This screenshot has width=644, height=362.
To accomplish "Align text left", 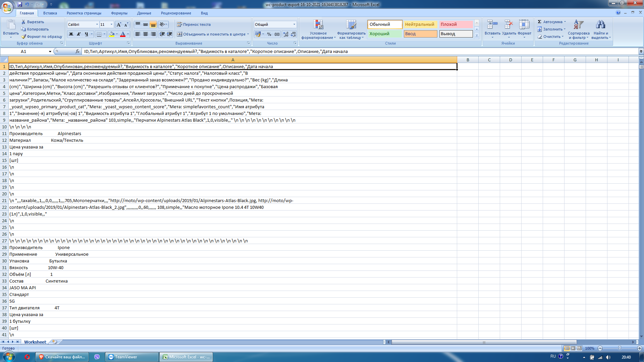I will [x=138, y=34].
